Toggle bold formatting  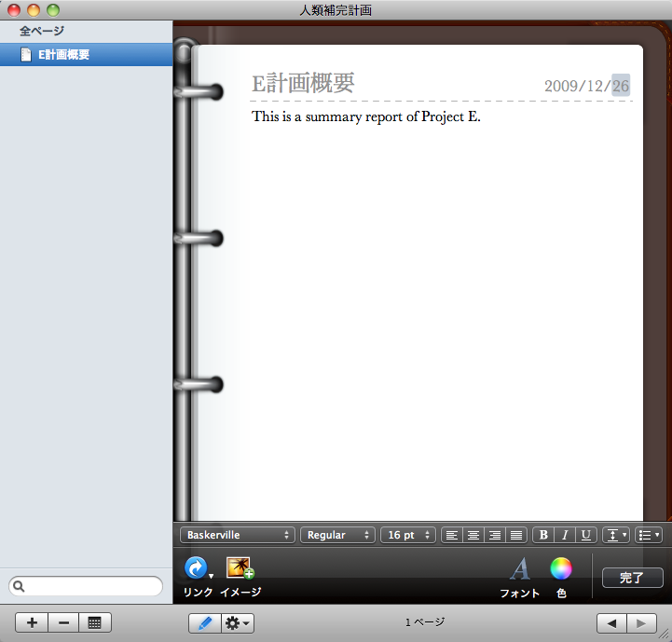pyautogui.click(x=543, y=535)
